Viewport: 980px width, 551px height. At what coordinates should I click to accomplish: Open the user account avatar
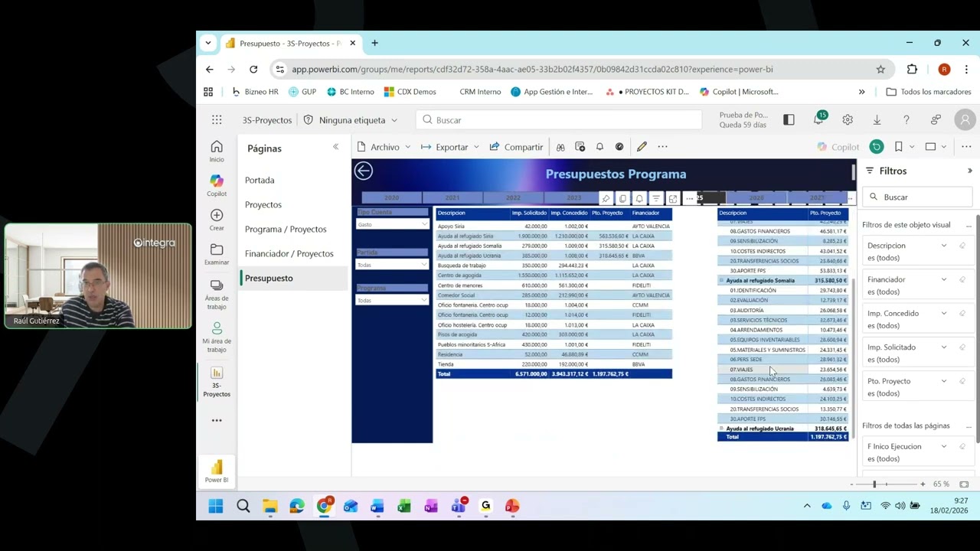[x=965, y=120]
